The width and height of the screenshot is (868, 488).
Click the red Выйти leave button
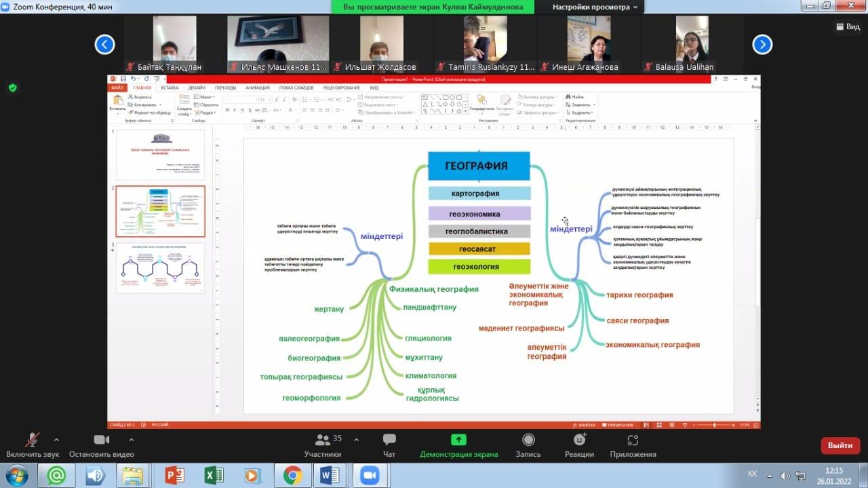click(840, 445)
